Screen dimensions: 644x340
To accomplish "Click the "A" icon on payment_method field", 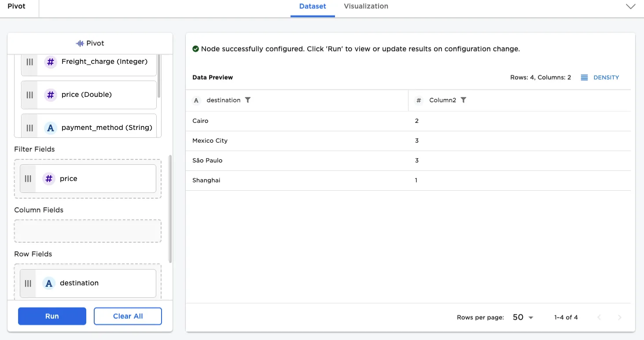I will click(x=50, y=127).
